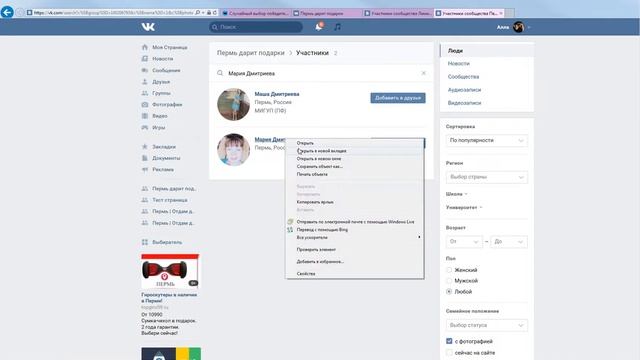Image resolution: width=640 pixels, height=360 pixels.
Task: Choose Свойства in the context menu
Action: click(354, 273)
